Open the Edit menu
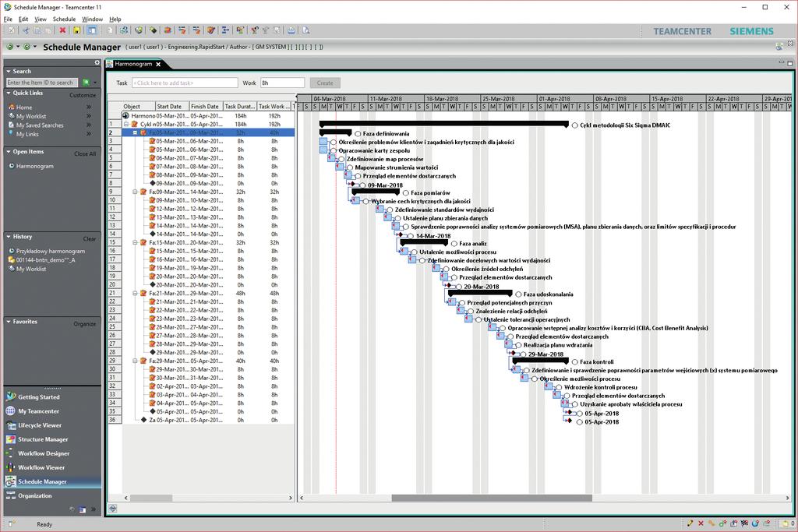Screen dimensions: 798x532 [23, 19]
